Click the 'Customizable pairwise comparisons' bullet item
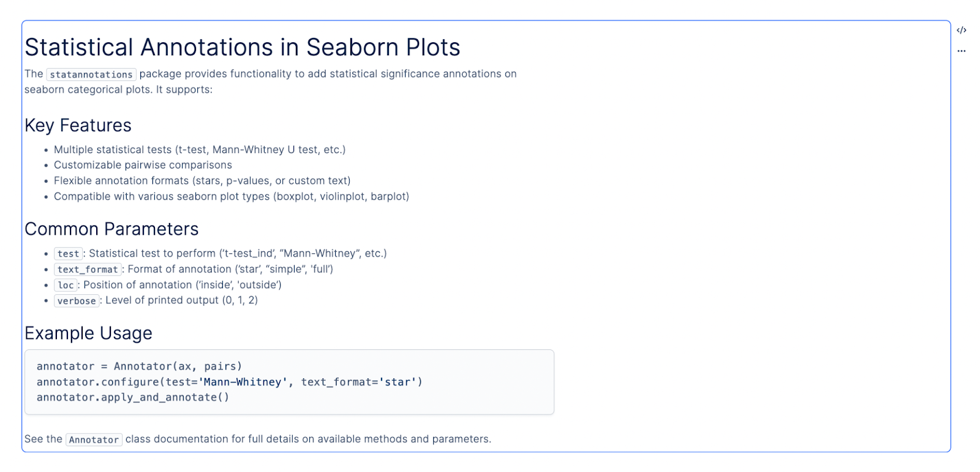Image resolution: width=980 pixels, height=472 pixels. coord(143,165)
